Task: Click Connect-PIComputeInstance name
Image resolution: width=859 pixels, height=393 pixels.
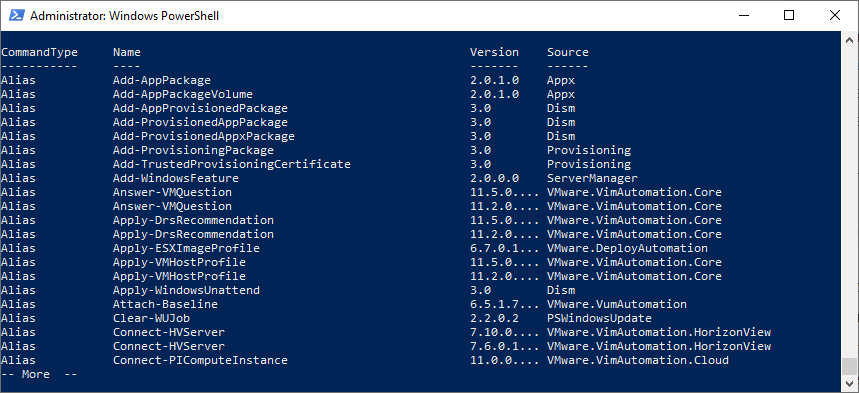Action: (200, 360)
